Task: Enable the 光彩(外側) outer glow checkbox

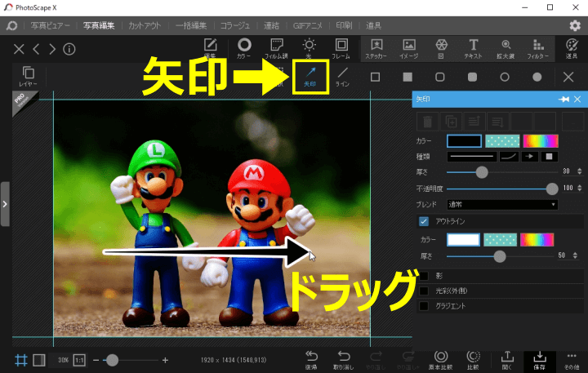Action: click(x=424, y=291)
